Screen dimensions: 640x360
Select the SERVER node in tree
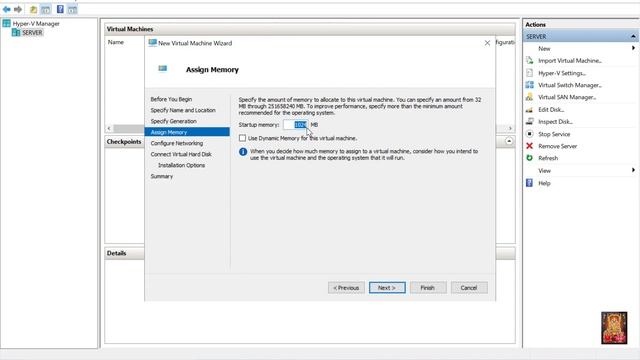32,33
